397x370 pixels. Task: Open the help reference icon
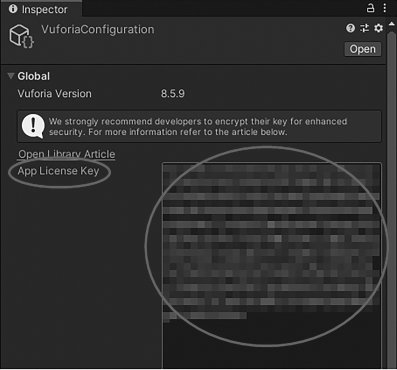(x=350, y=28)
